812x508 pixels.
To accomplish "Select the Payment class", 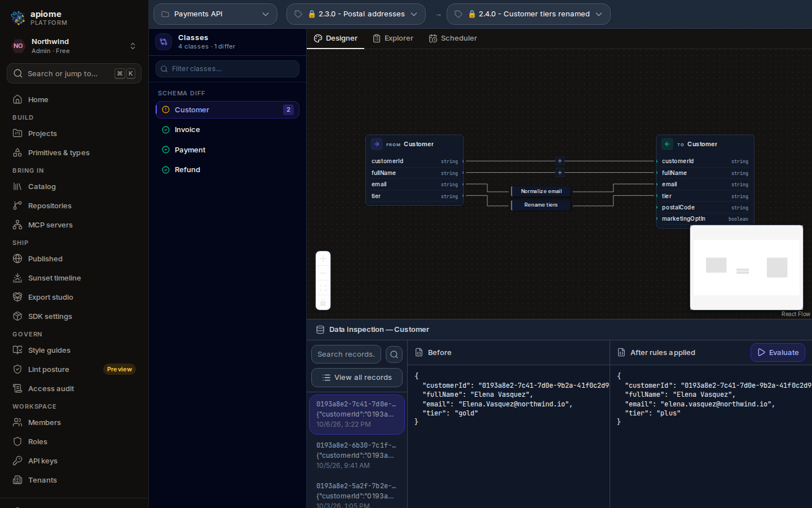I will coord(227,150).
